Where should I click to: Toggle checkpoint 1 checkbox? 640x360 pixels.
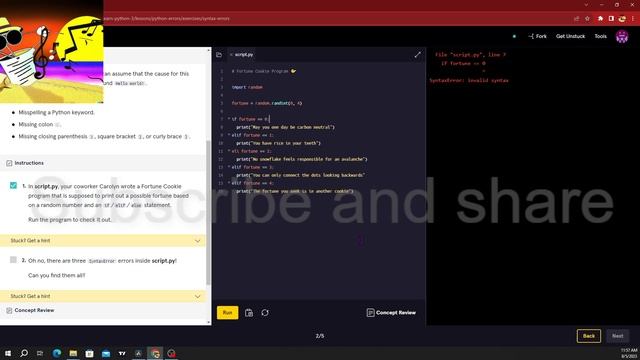(x=13, y=185)
